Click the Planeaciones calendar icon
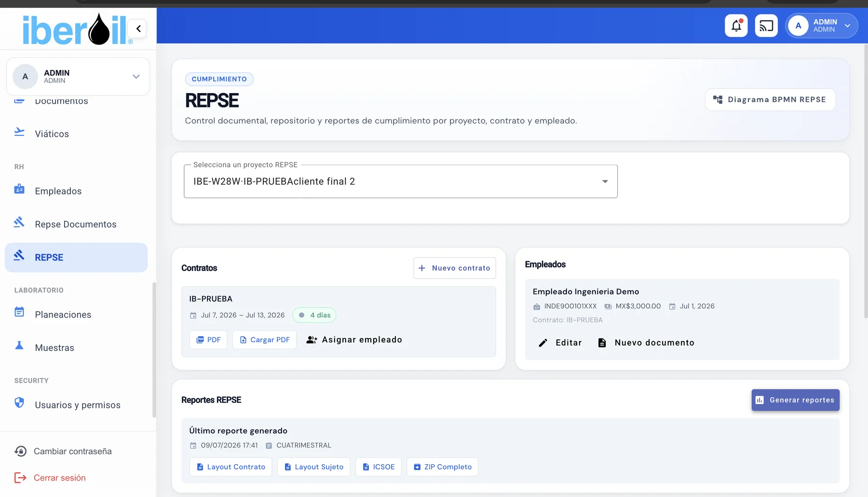This screenshot has height=497, width=868. 19,312
